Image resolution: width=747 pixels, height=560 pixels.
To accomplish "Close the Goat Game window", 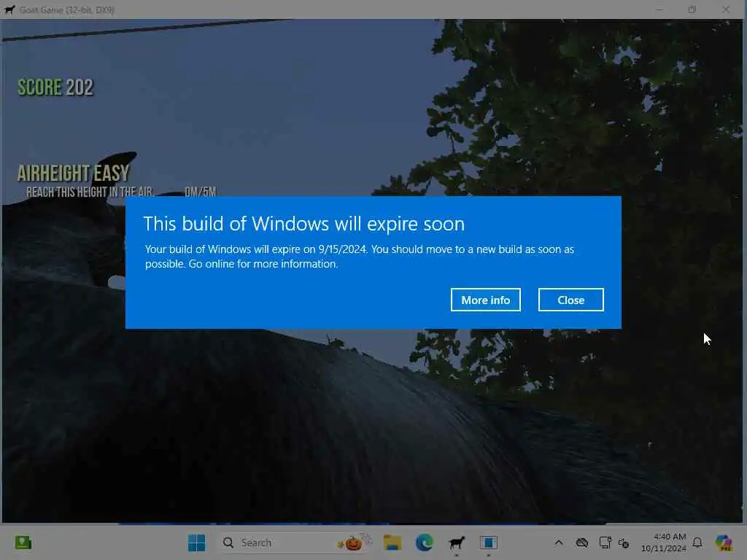I will [x=726, y=9].
